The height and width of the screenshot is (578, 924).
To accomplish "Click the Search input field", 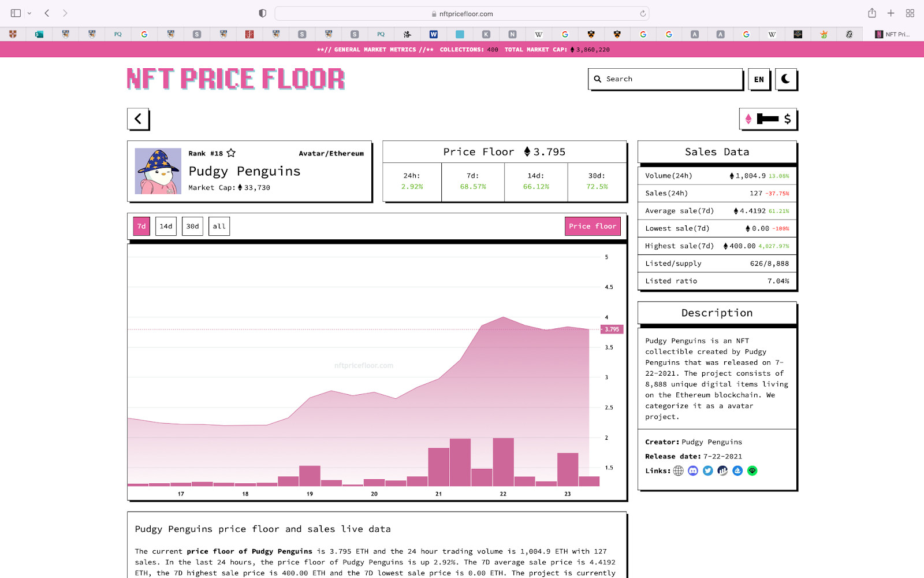I will click(x=665, y=79).
